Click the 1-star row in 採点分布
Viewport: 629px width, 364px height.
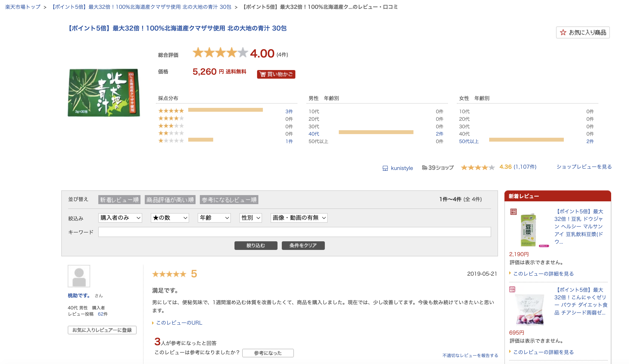(226, 141)
